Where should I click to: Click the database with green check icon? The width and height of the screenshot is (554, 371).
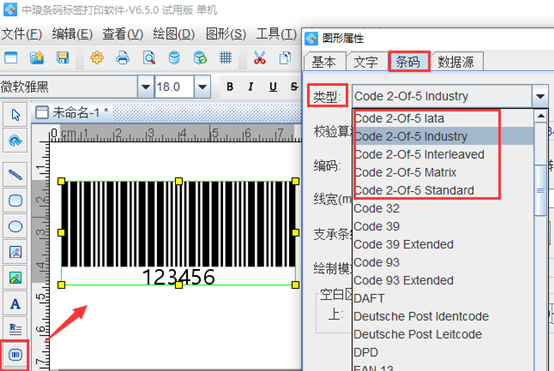[x=200, y=58]
